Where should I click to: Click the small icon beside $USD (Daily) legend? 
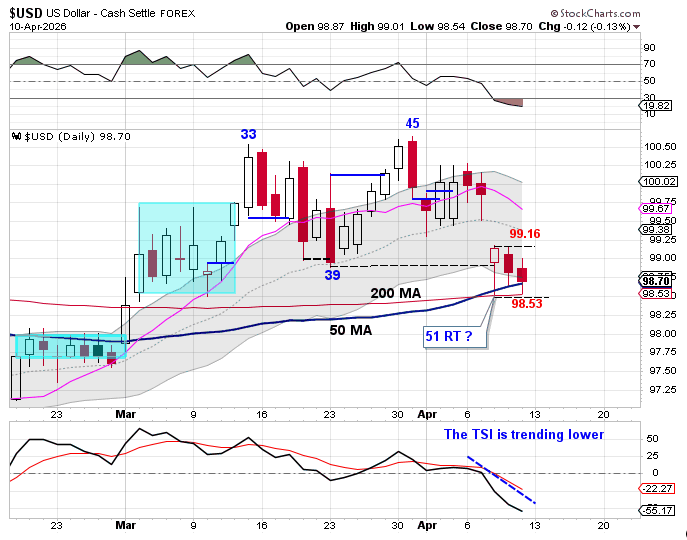point(15,135)
